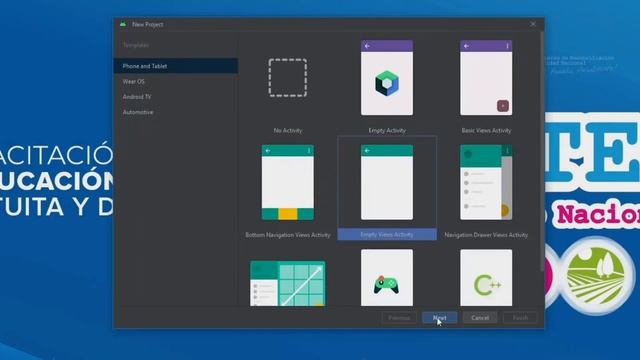The height and width of the screenshot is (360, 640).
Task: Click the 'Bottom Navigation Views Activity' label
Action: tap(288, 235)
